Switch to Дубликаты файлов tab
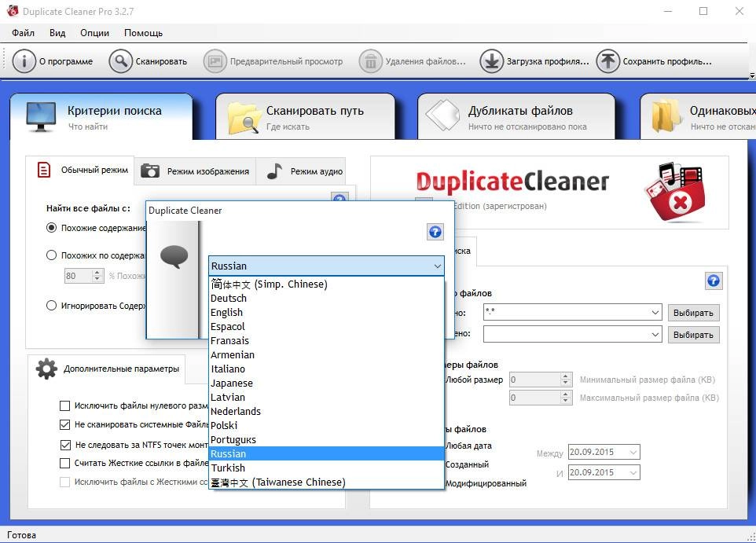This screenshot has width=756, height=543. (x=516, y=117)
